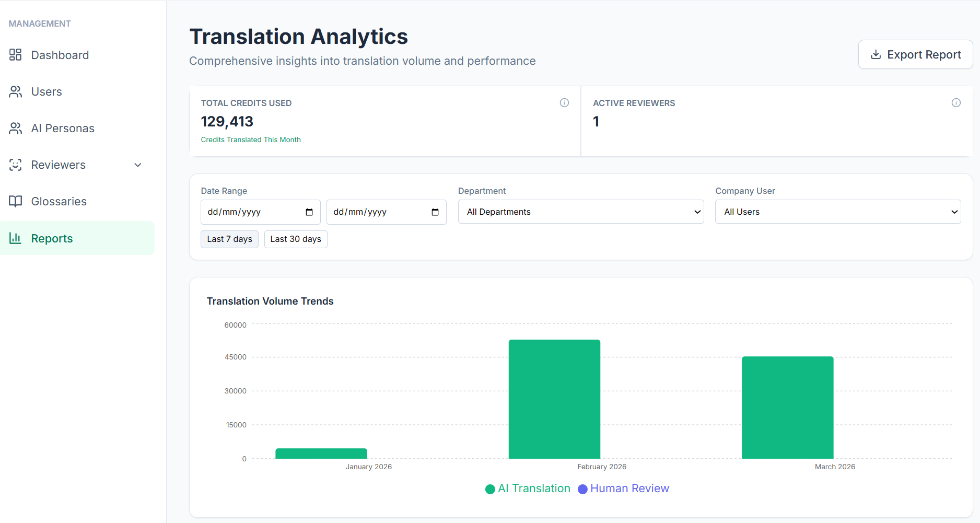The height and width of the screenshot is (523, 980).
Task: Open the All Users company dropdown
Action: click(837, 211)
